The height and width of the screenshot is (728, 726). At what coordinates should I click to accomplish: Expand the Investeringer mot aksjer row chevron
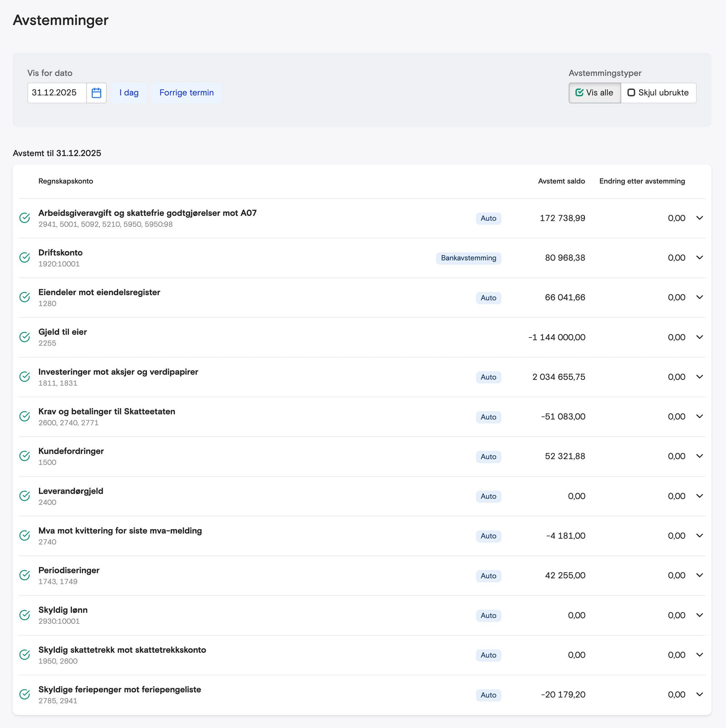[x=699, y=377]
